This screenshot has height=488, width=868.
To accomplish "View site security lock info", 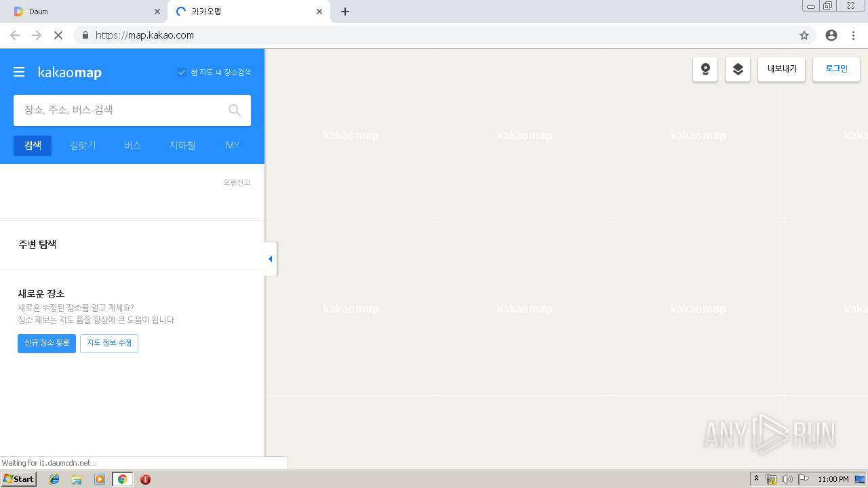I will coord(85,35).
